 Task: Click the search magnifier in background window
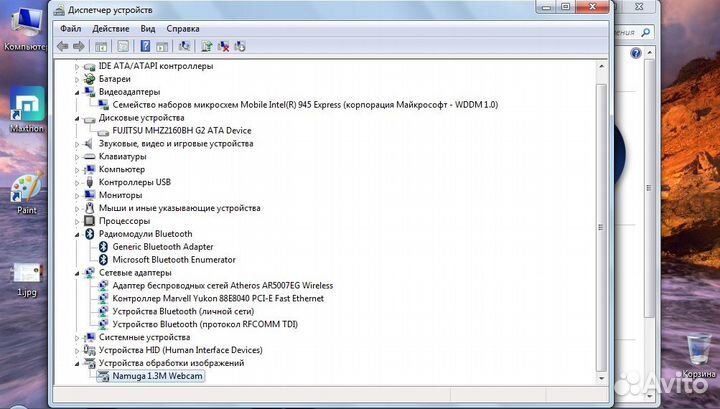646,32
